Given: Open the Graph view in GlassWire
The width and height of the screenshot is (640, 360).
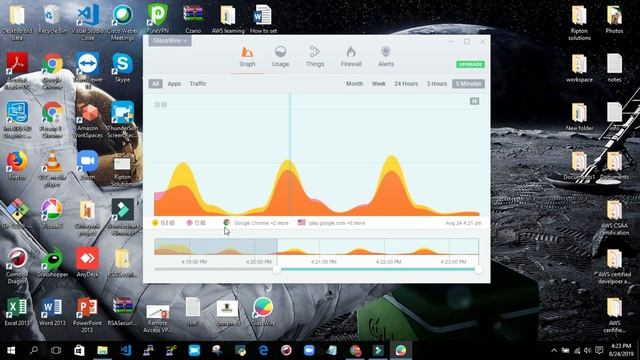Looking at the screenshot, I should 247,57.
